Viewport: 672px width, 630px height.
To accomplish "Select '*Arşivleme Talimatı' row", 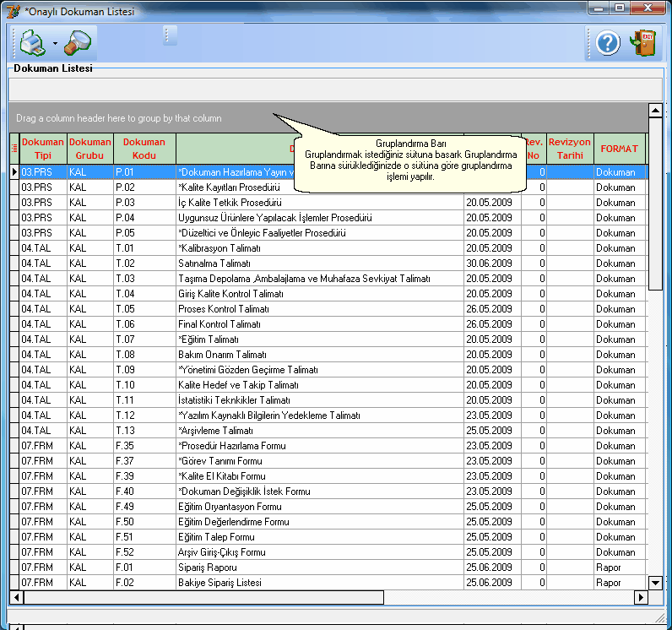I will (328, 431).
